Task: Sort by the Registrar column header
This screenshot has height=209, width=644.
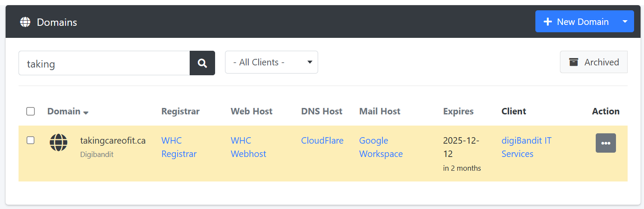Action: (180, 111)
